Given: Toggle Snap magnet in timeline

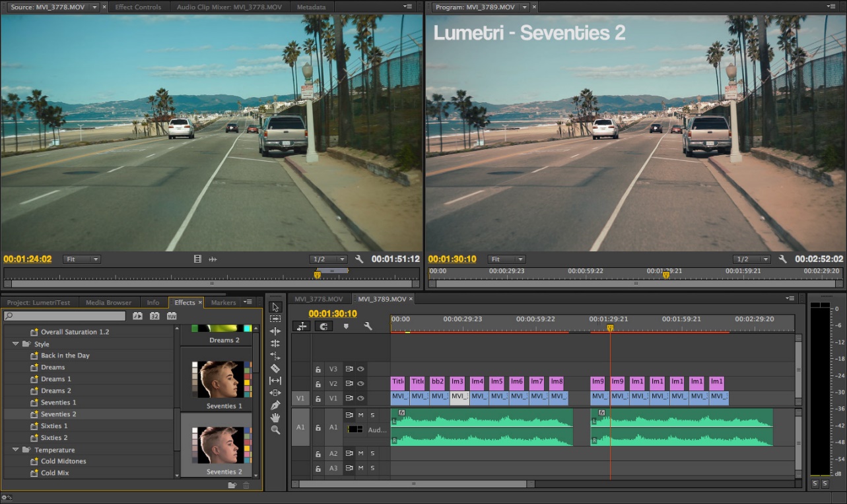Looking at the screenshot, I should [324, 326].
